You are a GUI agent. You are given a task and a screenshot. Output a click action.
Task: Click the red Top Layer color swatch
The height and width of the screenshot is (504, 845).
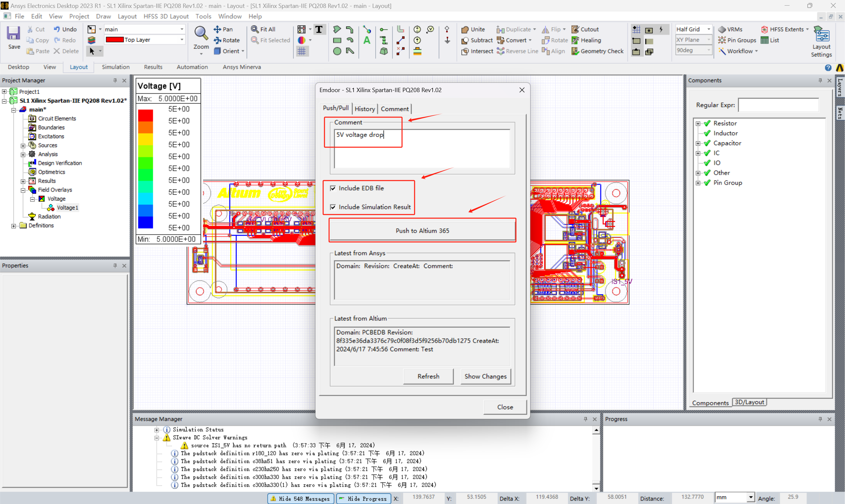click(115, 40)
